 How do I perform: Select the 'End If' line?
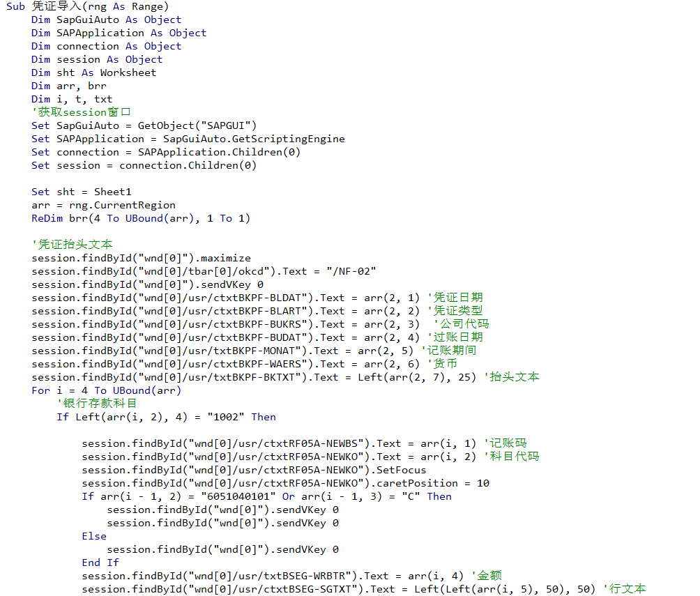click(100, 563)
